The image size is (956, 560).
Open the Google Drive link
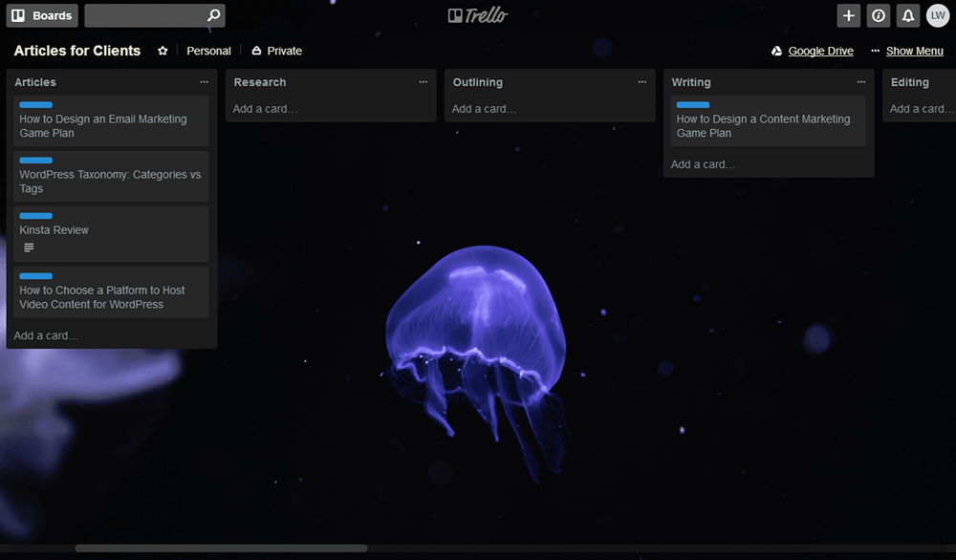coord(820,51)
